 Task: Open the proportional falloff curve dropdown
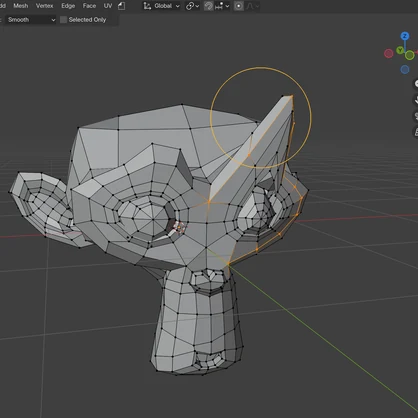pyautogui.click(x=252, y=6)
